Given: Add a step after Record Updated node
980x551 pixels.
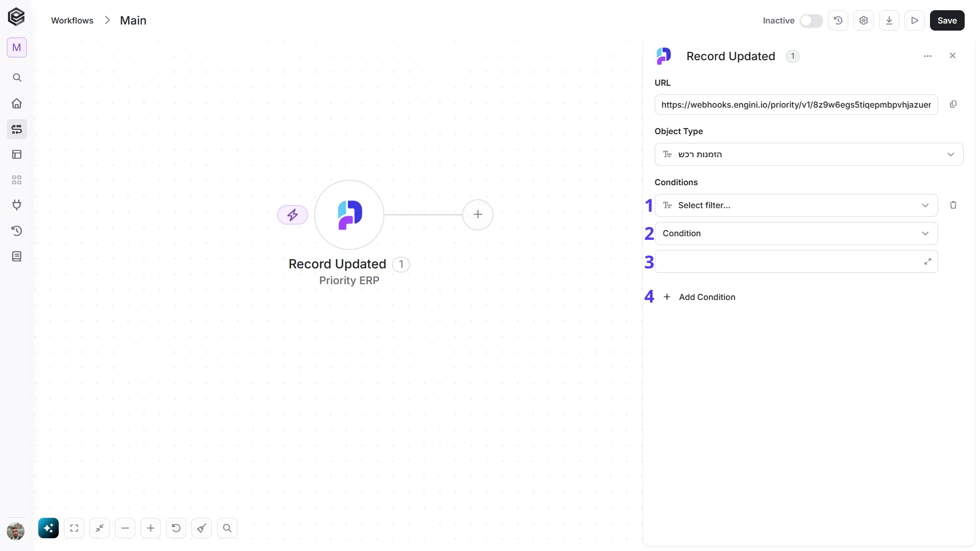Looking at the screenshot, I should click(478, 214).
